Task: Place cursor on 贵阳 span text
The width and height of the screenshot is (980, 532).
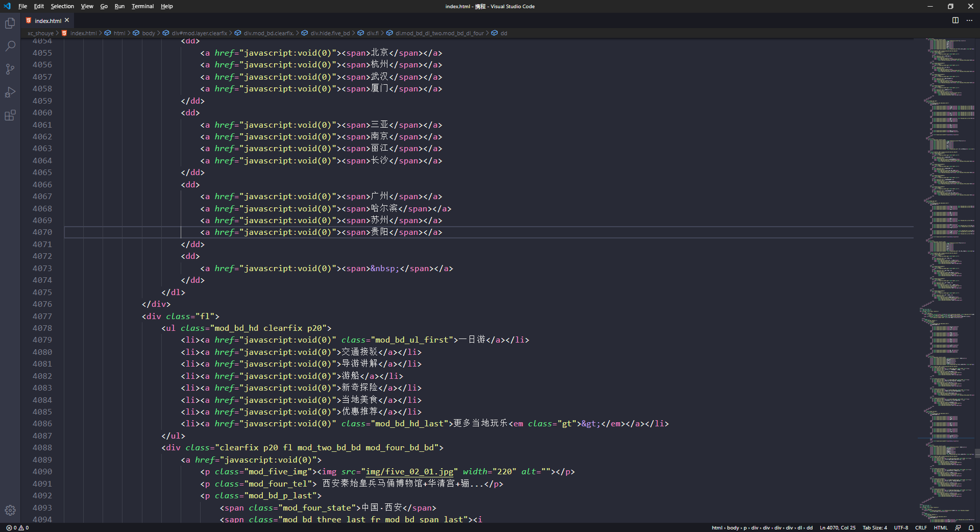Action: [x=379, y=232]
